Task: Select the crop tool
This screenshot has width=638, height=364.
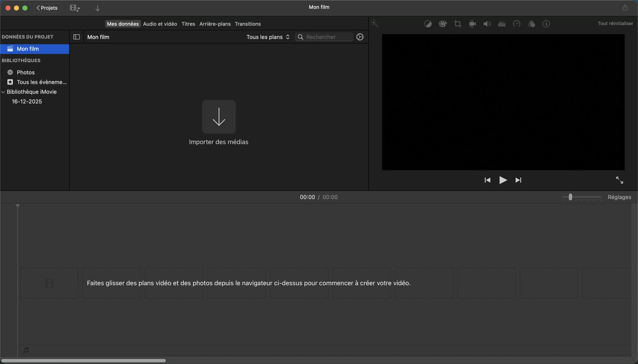Action: point(457,24)
